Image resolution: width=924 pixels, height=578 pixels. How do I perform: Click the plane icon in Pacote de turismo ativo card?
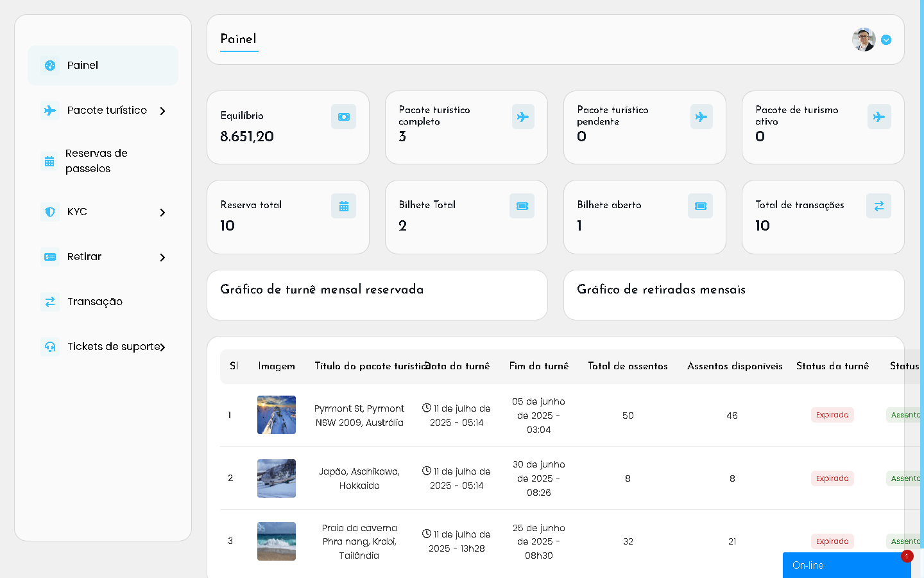pos(878,117)
